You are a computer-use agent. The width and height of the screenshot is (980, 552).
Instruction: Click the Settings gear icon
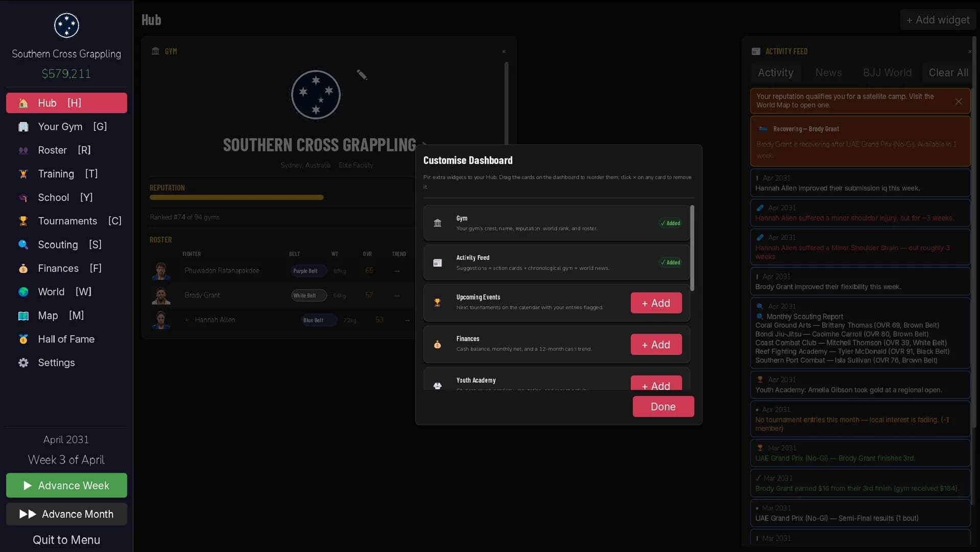[23, 362]
